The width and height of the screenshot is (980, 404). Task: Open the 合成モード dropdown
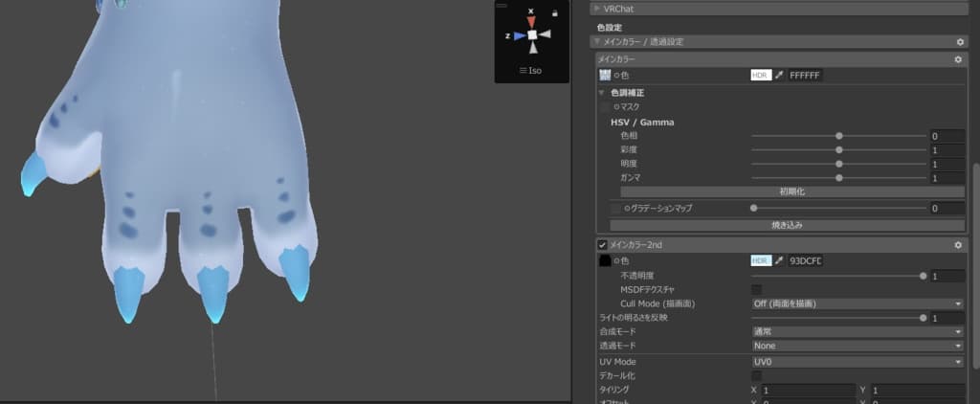tap(857, 332)
